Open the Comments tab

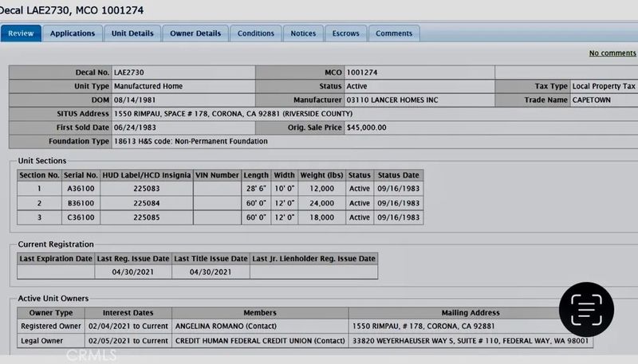(x=394, y=33)
